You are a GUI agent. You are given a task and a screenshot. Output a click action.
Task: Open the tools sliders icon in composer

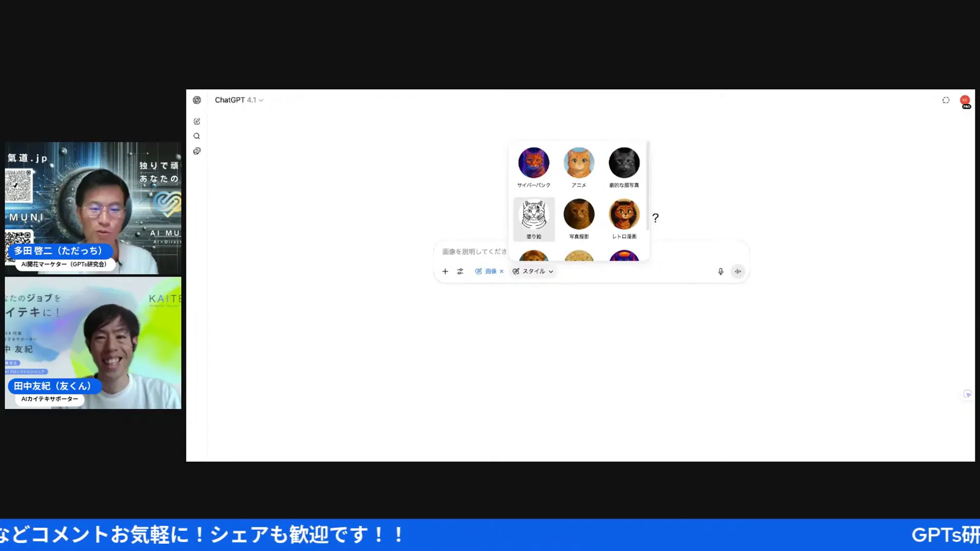click(x=460, y=271)
